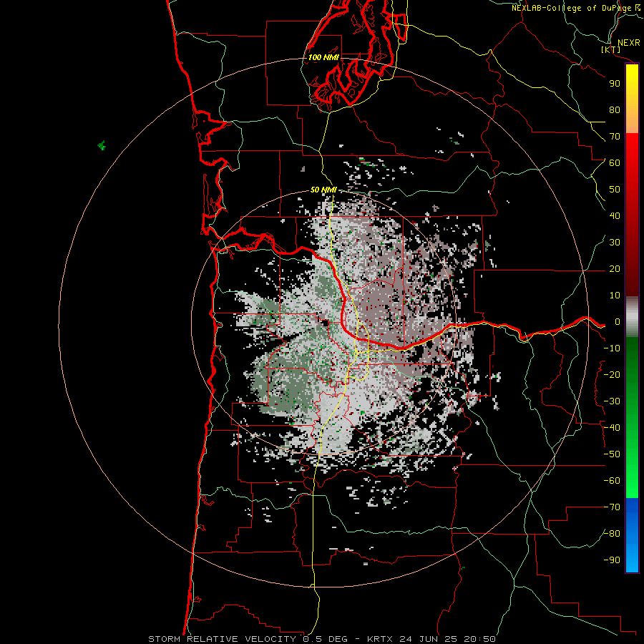Click the 10 value on the velocity scale
Screen dimensions: 644x644
pos(615,296)
